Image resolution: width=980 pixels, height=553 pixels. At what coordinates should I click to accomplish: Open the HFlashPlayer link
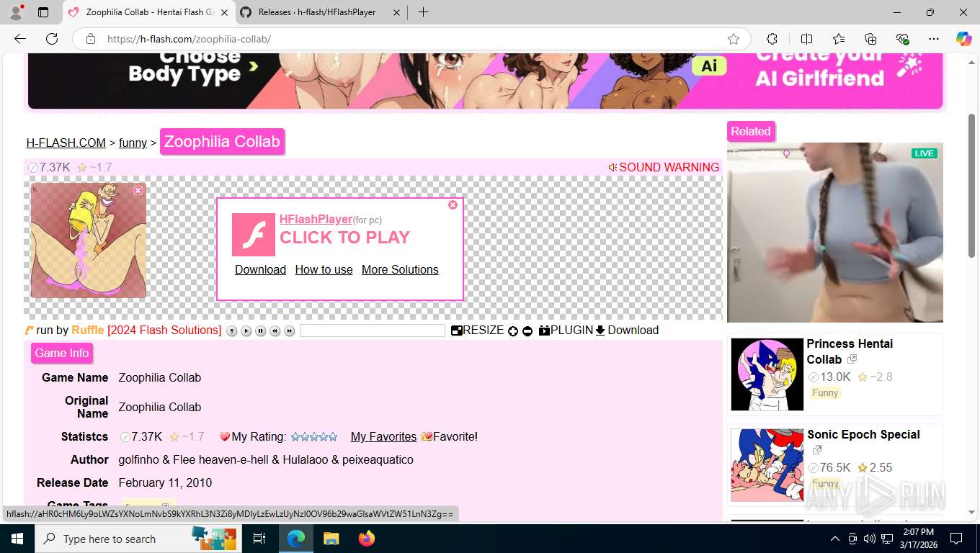(316, 219)
